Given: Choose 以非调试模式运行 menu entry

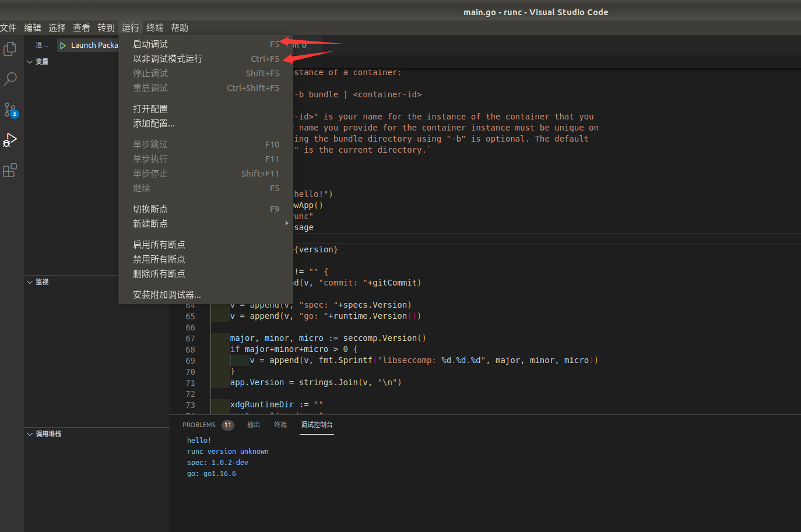Looking at the screenshot, I should pyautogui.click(x=206, y=59).
